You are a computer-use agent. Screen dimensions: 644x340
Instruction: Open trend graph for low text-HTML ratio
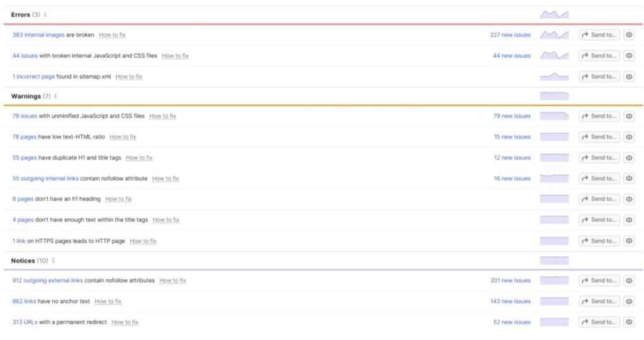click(554, 137)
